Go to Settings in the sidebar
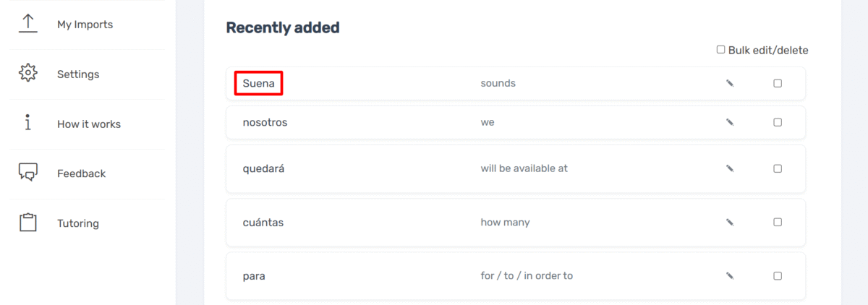The height and width of the screenshot is (305, 868). [x=78, y=74]
